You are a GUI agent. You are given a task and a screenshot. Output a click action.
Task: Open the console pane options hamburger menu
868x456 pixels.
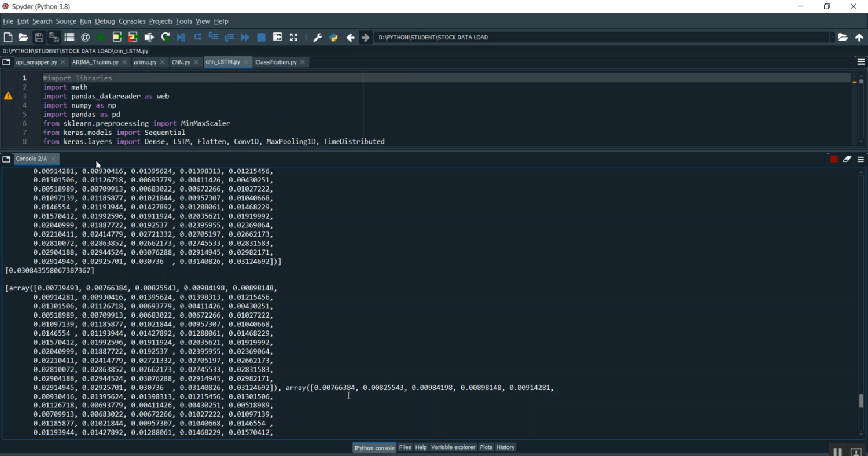pos(860,159)
